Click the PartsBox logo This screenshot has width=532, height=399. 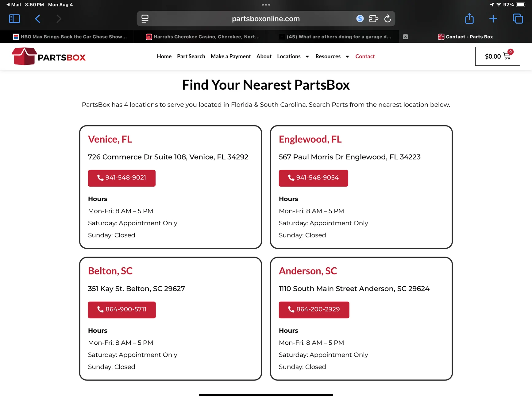pos(48,56)
